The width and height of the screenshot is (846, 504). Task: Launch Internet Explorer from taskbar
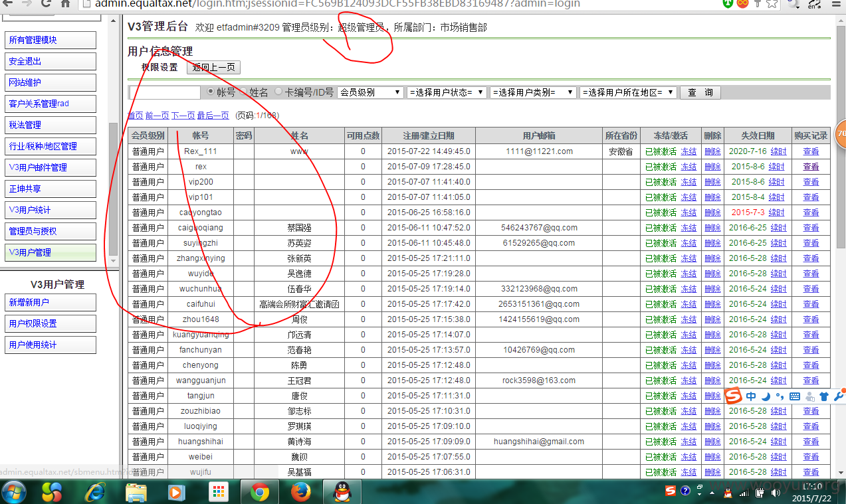pyautogui.click(x=95, y=492)
